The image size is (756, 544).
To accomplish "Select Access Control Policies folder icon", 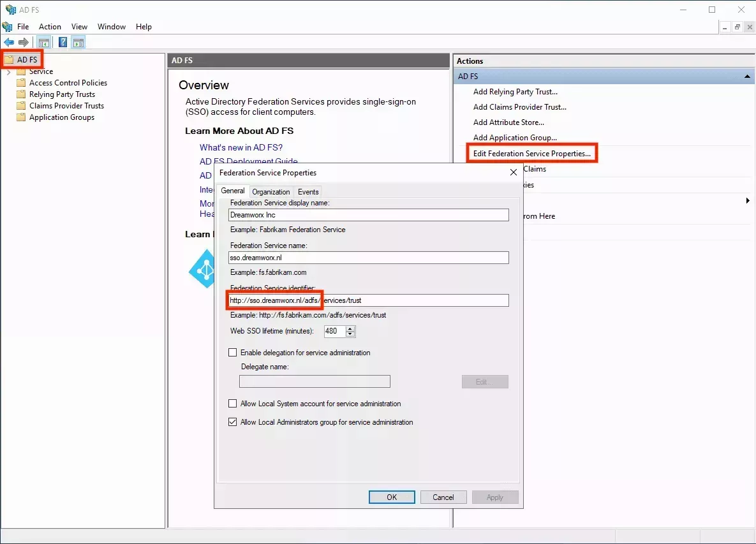I will pos(21,83).
